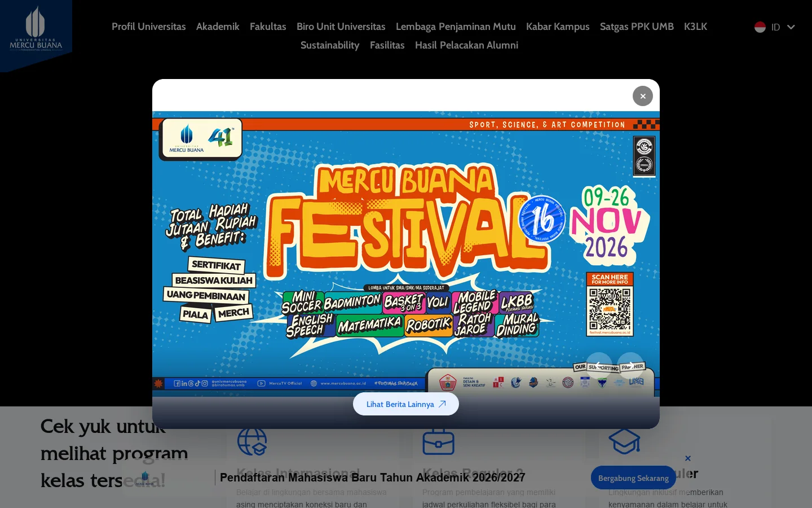The height and width of the screenshot is (508, 812).
Task: Expand the ID language dropdown chevron
Action: tap(791, 27)
